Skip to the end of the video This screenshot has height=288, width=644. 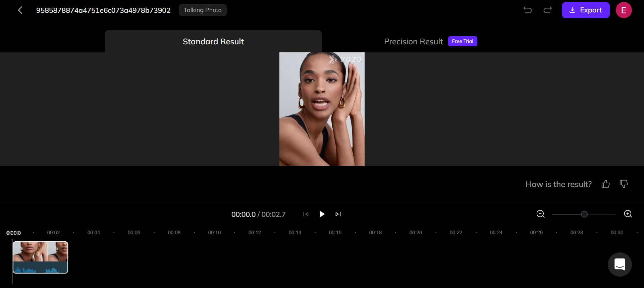click(338, 214)
